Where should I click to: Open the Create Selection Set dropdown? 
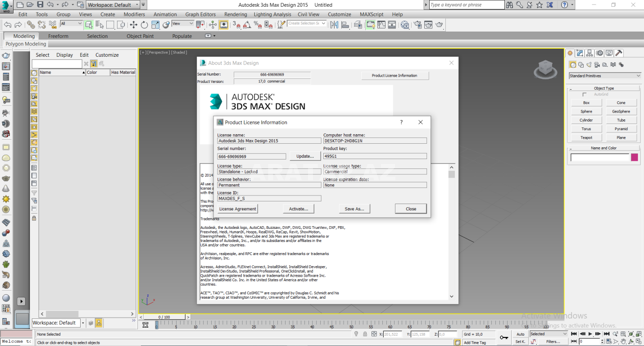point(307,23)
